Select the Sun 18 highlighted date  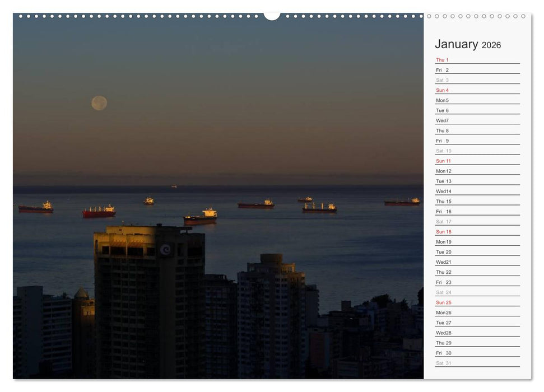[442, 231]
